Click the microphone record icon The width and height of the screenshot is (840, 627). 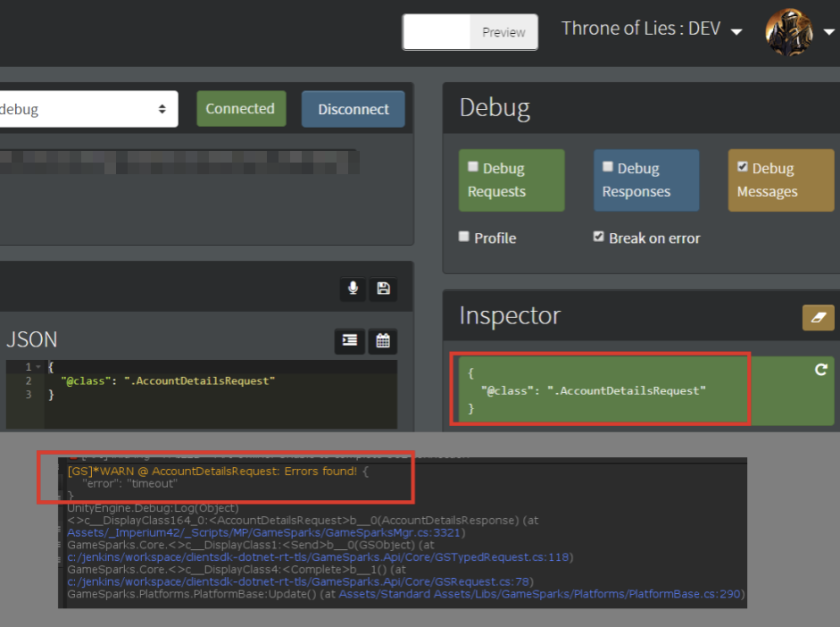353,288
